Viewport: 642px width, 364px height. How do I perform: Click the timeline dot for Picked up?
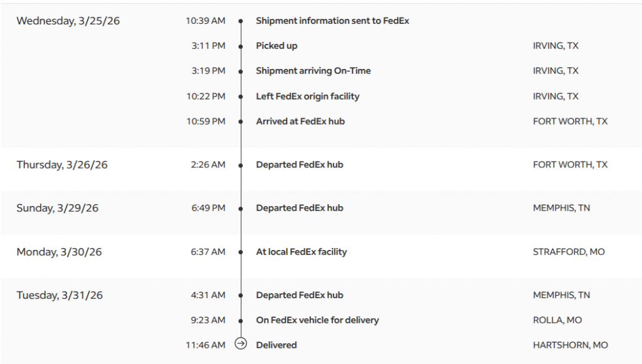(241, 46)
